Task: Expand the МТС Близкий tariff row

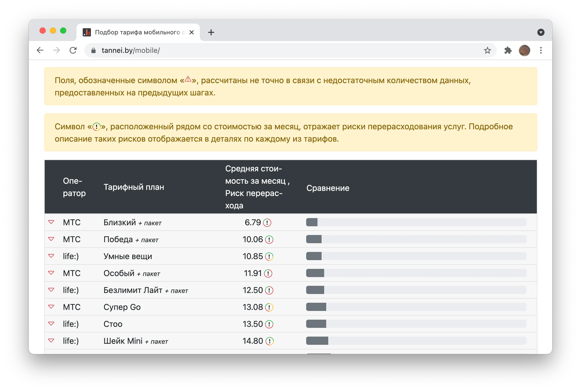Action: pos(51,222)
